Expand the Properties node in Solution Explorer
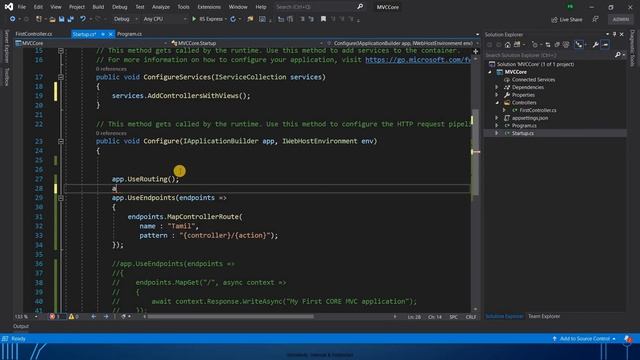Viewport: 640px width, 360px height. 497,95
